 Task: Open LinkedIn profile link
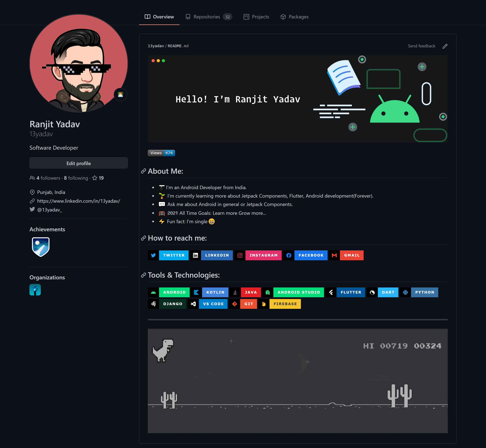point(78,201)
